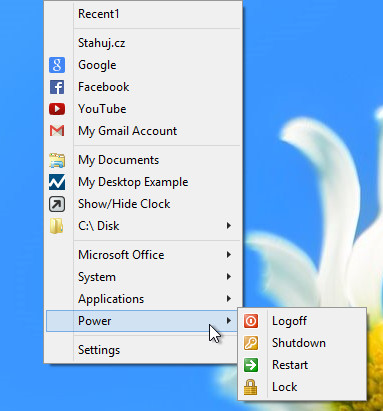383x411 pixels.
Task: Open My Documents entry
Action: point(143,160)
